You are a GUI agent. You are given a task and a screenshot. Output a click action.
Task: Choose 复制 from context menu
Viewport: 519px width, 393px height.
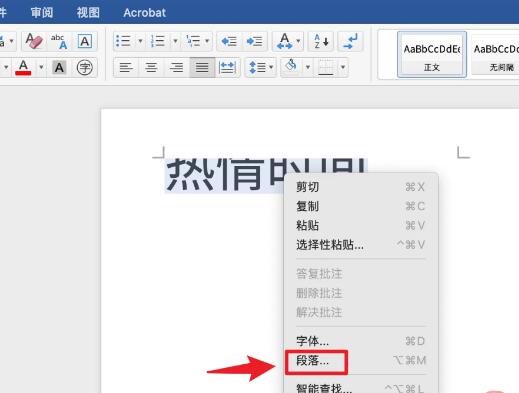pos(361,206)
